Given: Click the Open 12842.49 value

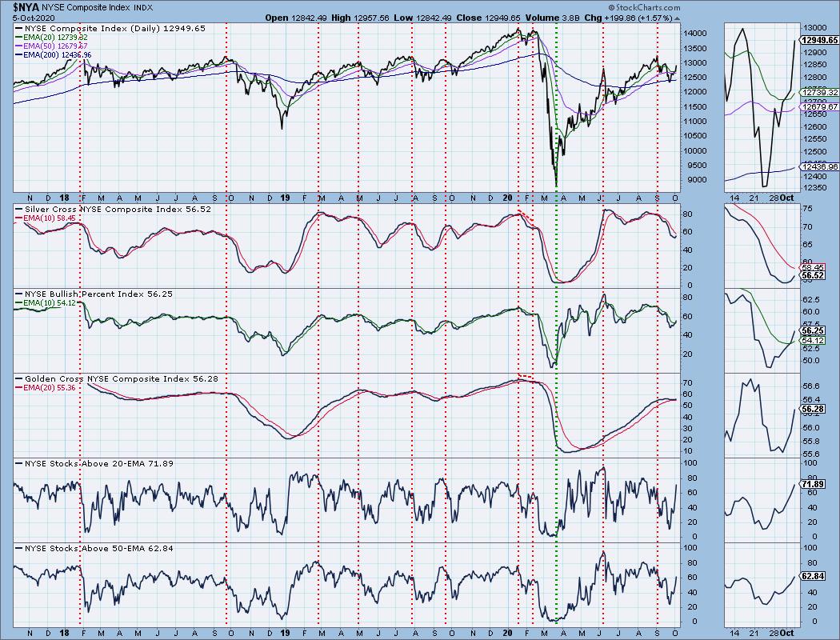Looking at the screenshot, I should coord(296,18).
